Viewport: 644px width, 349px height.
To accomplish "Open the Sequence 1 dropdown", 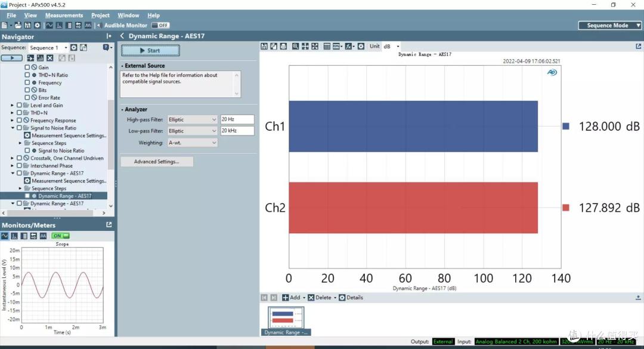I will pos(66,48).
